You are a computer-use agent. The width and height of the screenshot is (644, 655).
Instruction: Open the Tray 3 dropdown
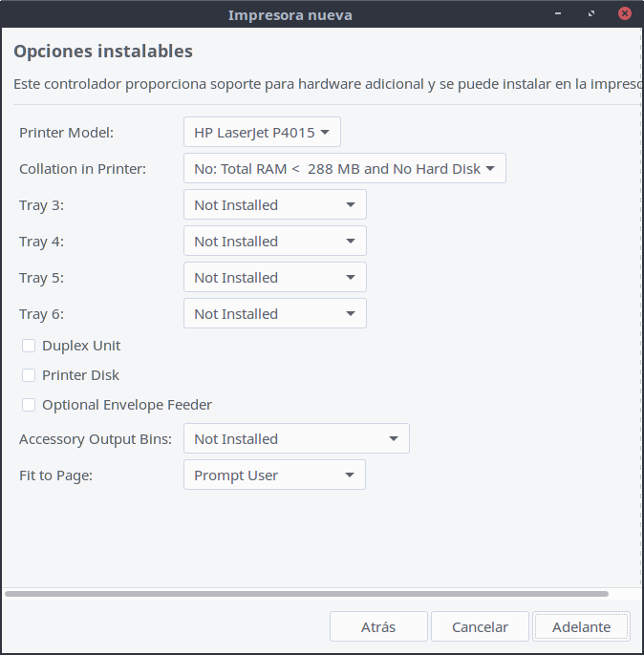pyautogui.click(x=274, y=205)
